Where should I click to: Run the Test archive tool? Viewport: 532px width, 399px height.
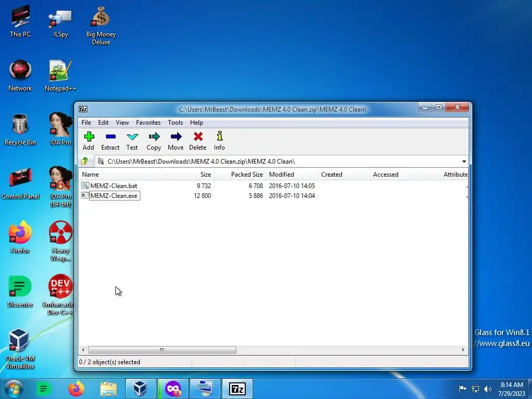tap(132, 141)
